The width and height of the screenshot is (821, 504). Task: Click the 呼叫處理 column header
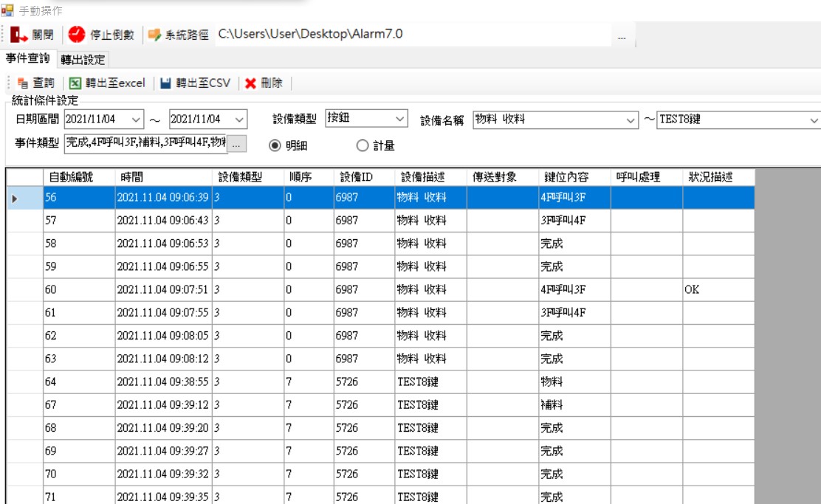pyautogui.click(x=647, y=177)
